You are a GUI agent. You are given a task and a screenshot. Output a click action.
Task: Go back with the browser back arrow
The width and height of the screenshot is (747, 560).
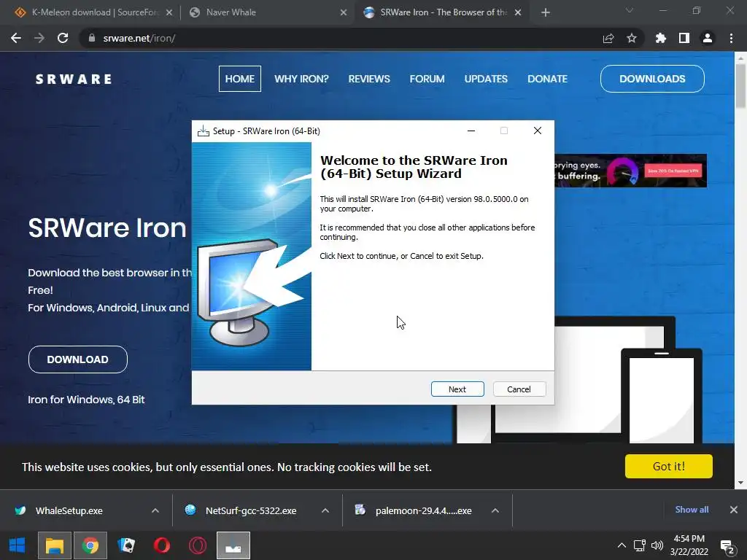[x=16, y=38]
